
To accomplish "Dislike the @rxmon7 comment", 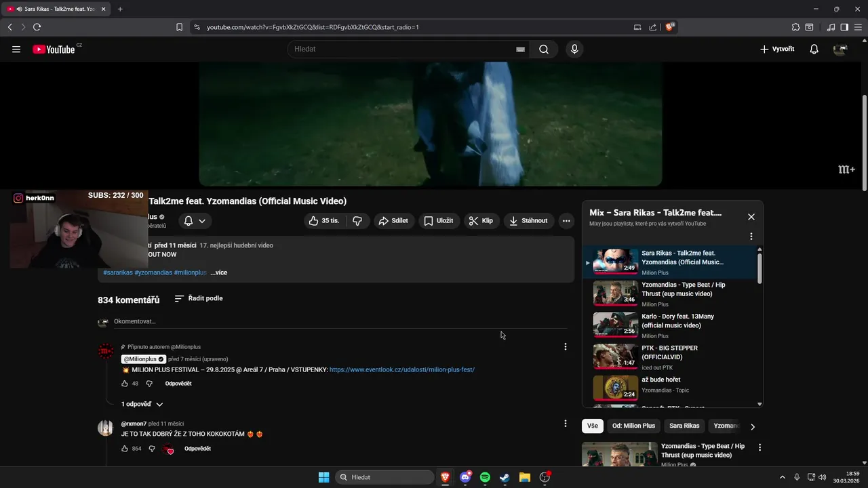I will click(152, 449).
